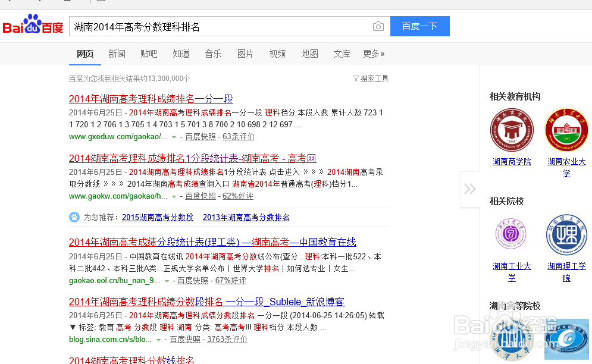Open the 湖南农业大学 text link
Image resolution: width=592 pixels, height=364 pixels.
coord(566,167)
